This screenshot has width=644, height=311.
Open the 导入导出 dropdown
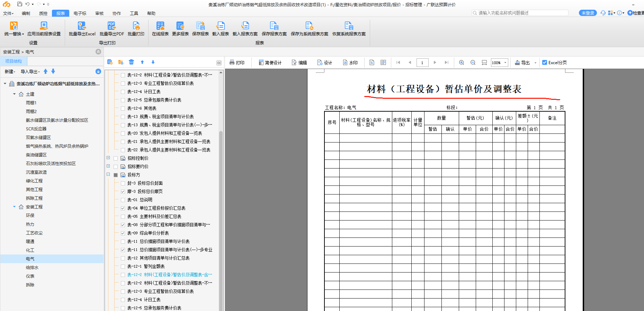point(30,71)
